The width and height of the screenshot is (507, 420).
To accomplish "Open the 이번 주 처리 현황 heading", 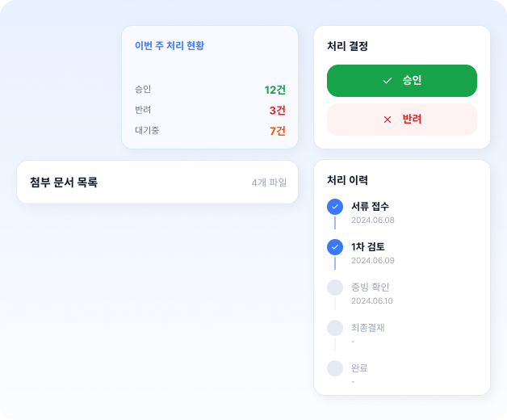I will pos(170,45).
